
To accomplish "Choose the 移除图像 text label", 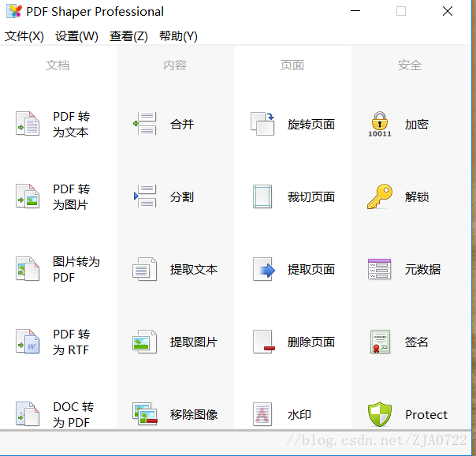I will point(194,415).
